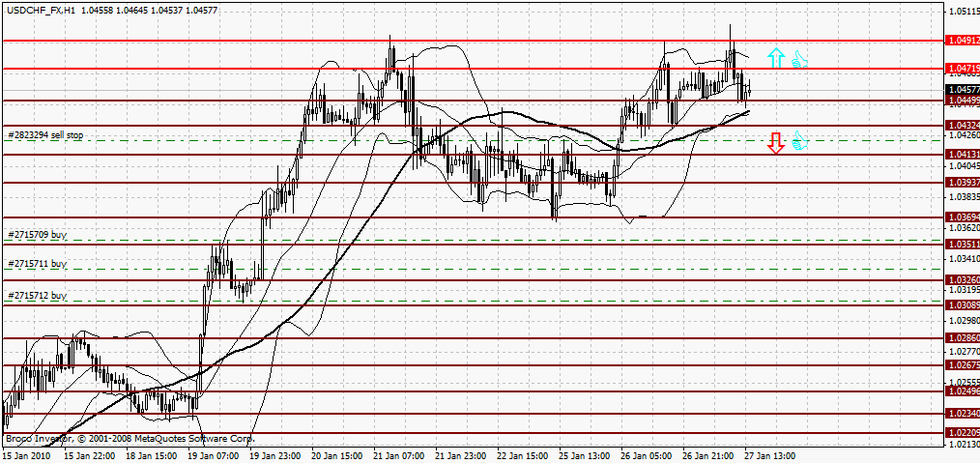Image resolution: width=980 pixels, height=463 pixels.
Task: Select the #2715712 buy order label
Action: tap(37, 295)
